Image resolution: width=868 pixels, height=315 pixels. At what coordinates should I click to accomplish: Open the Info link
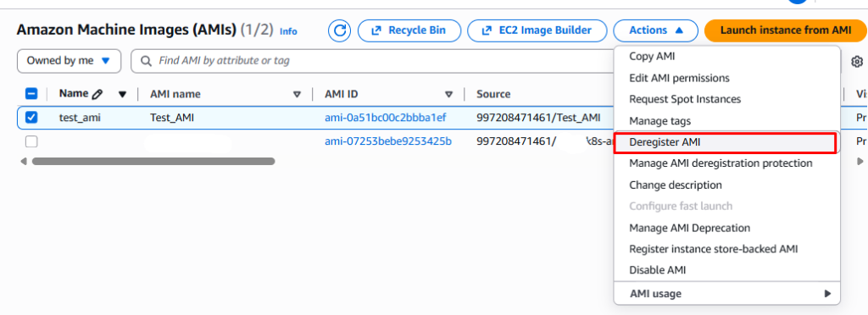(288, 31)
